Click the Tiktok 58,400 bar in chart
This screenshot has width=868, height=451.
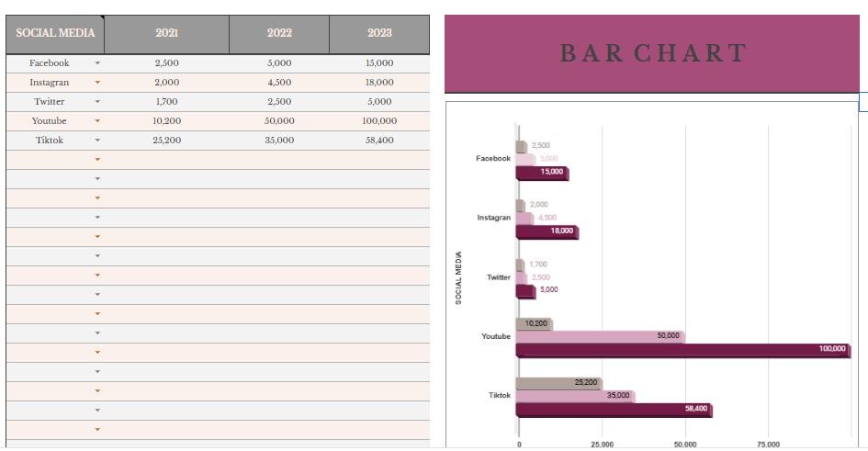tap(614, 410)
